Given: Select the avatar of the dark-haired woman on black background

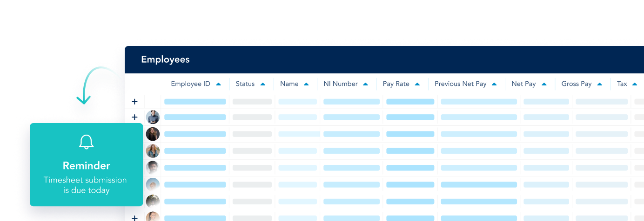Looking at the screenshot, I should pyautogui.click(x=153, y=134).
